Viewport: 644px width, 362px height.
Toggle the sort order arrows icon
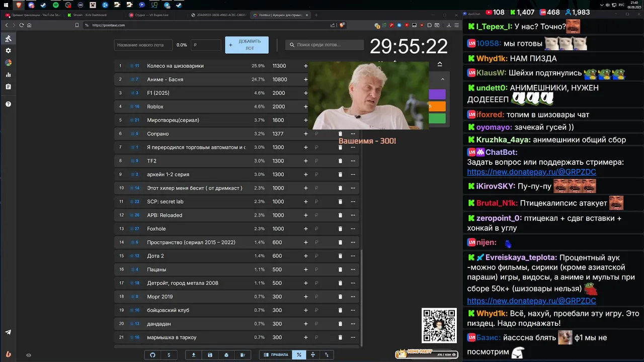pos(327,355)
